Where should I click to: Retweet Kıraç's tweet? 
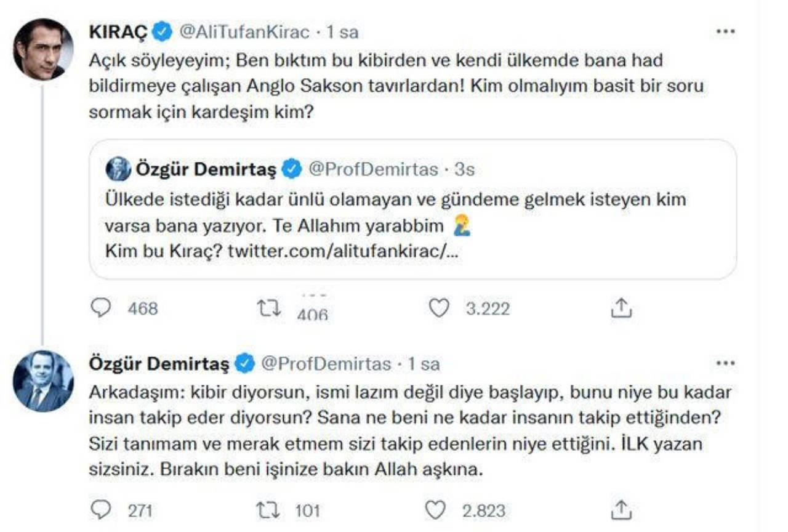pyautogui.click(x=269, y=308)
